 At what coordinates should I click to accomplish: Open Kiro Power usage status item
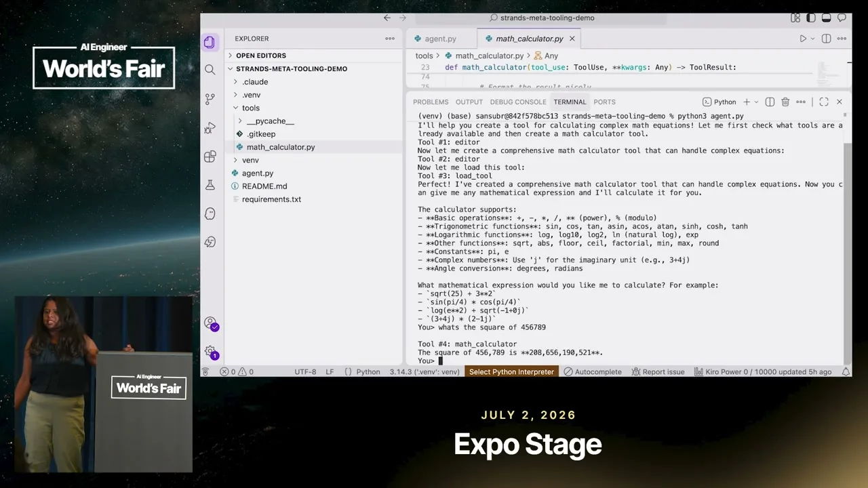[764, 371]
